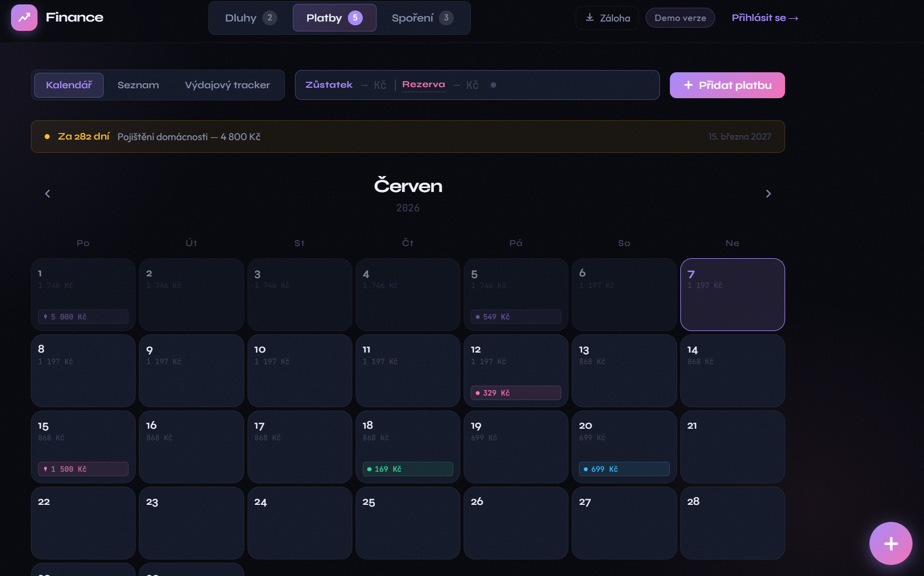Open the Výdajový tracker view
Image resolution: width=924 pixels, height=576 pixels.
pos(228,85)
